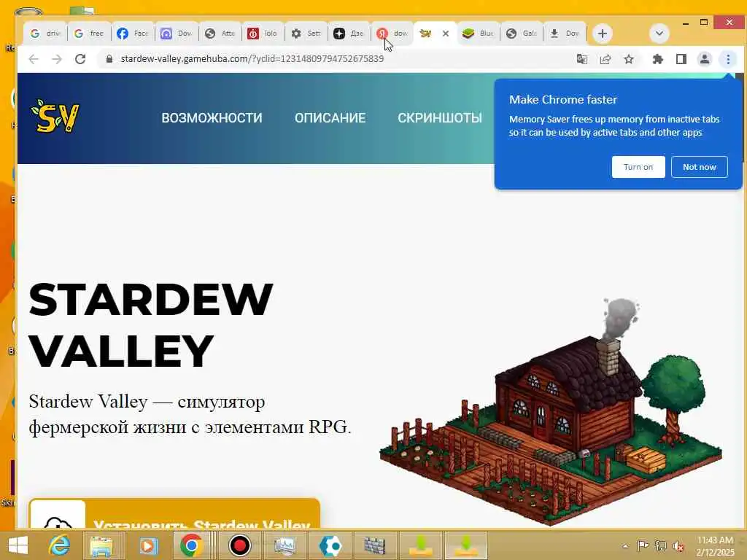The height and width of the screenshot is (560, 747).
Task: Open the Chrome extensions puzzle menu
Action: point(658,59)
